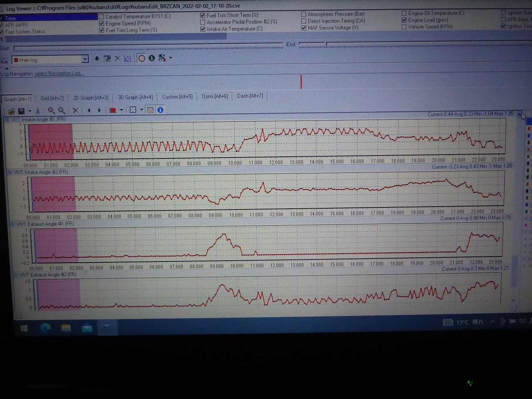Open Windows Start menu

[24, 328]
